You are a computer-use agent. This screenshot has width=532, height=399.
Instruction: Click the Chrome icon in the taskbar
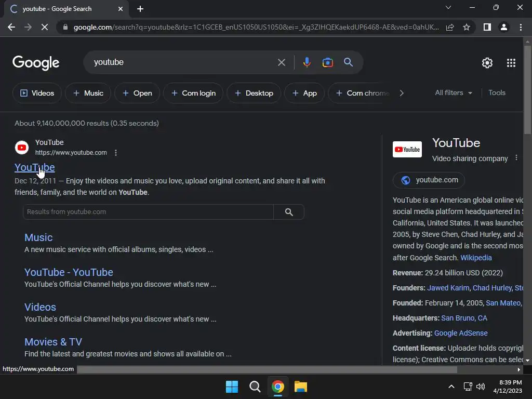click(277, 387)
